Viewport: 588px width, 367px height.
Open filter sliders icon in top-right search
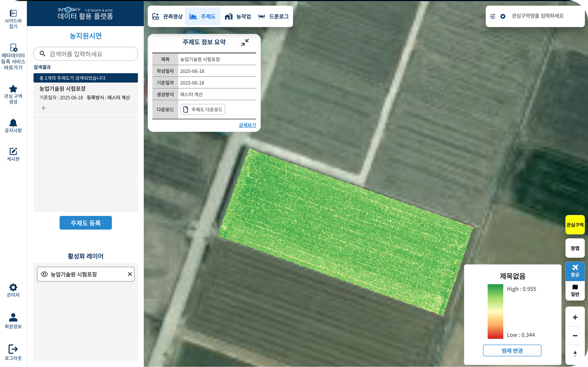(492, 16)
